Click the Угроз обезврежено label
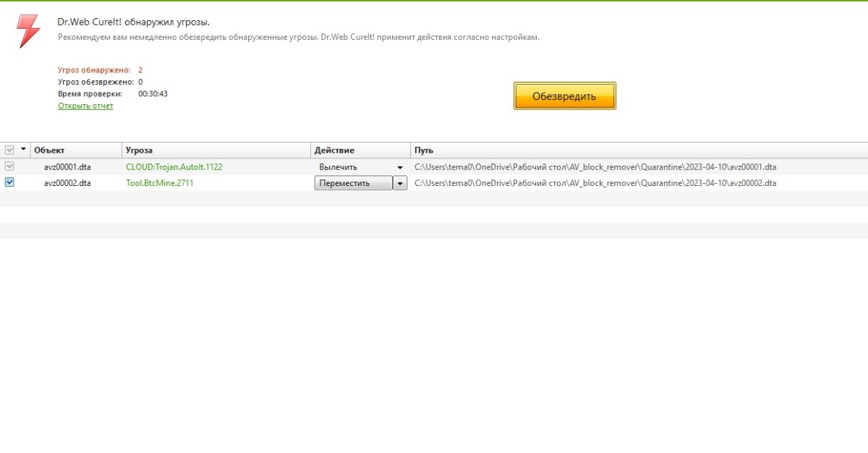 (x=95, y=82)
